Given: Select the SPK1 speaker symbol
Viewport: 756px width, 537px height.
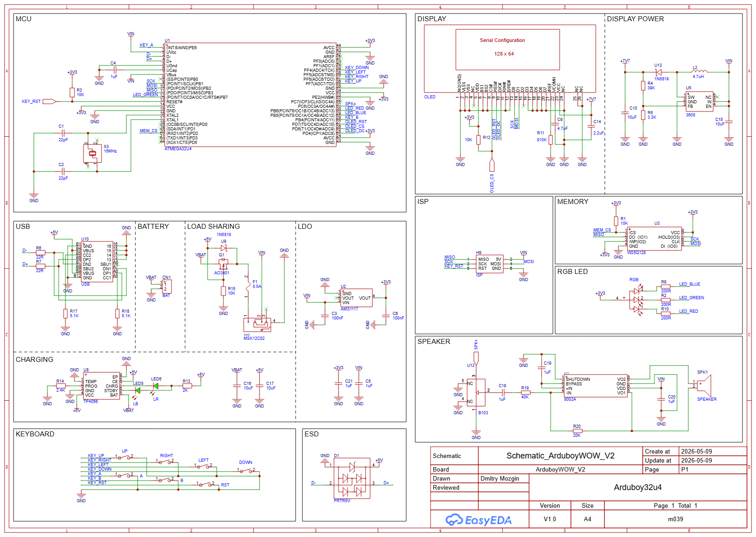Looking at the screenshot, I should point(704,386).
